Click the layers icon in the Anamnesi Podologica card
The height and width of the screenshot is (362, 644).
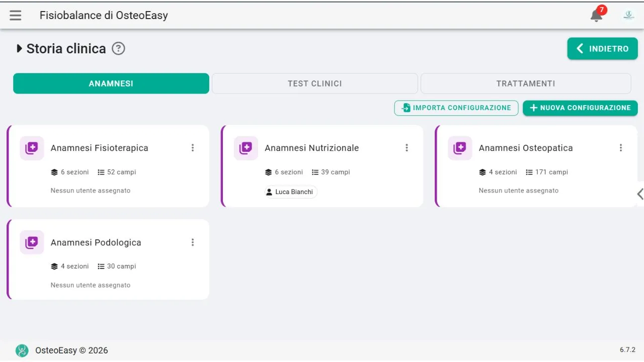(54, 266)
